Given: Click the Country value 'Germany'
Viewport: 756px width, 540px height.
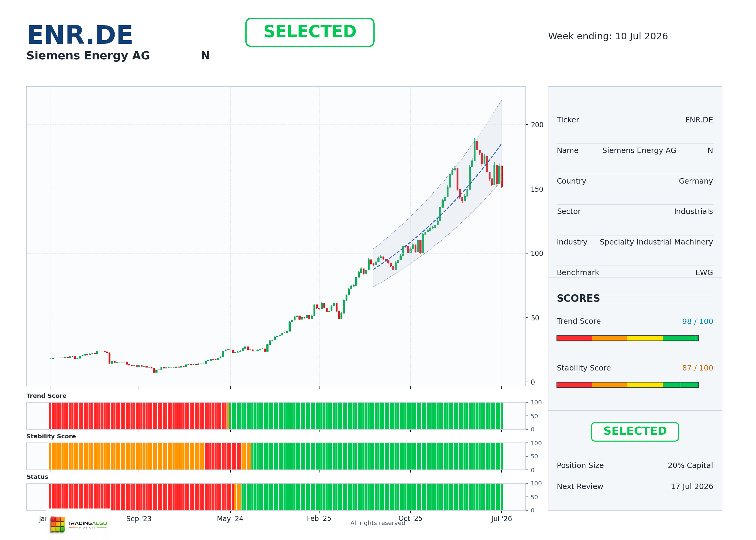Looking at the screenshot, I should click(695, 181).
